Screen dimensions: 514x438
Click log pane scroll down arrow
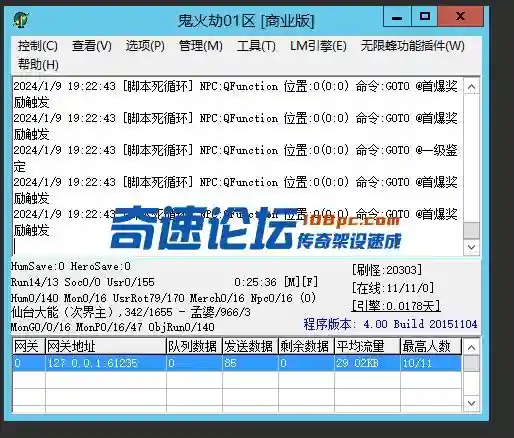471,247
